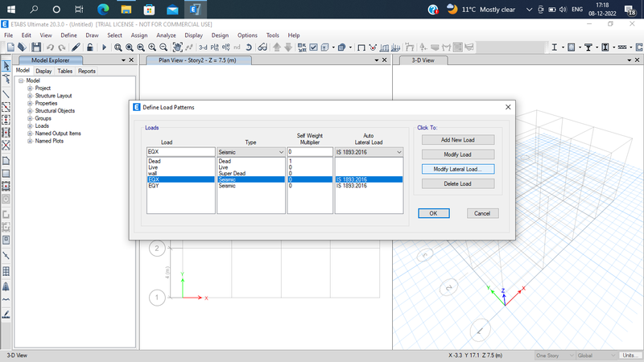Click the pencil refresh icon in toolbar
Screen dimensions: 644x362
(76, 47)
